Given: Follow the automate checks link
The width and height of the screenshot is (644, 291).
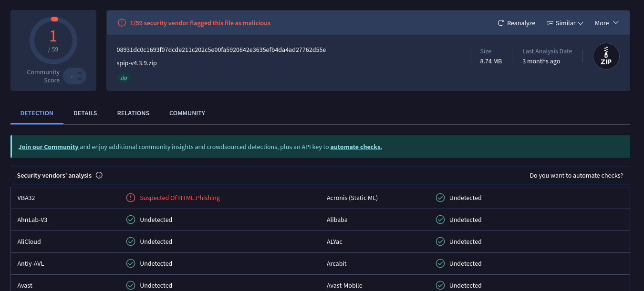Looking at the screenshot, I should (x=356, y=147).
